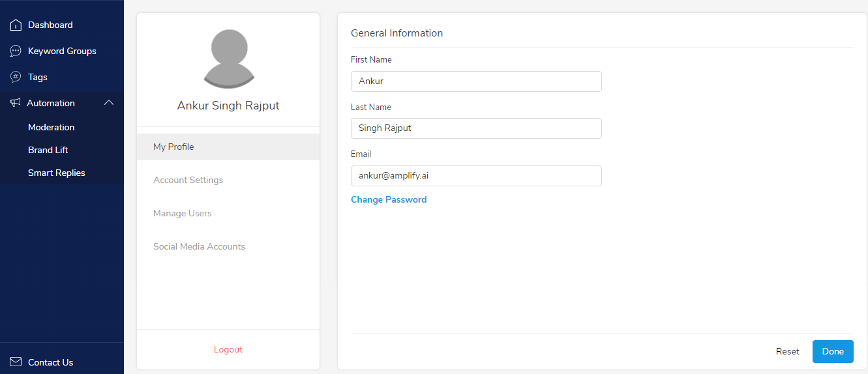
Task: Click the Tags hashtag icon
Action: click(16, 77)
